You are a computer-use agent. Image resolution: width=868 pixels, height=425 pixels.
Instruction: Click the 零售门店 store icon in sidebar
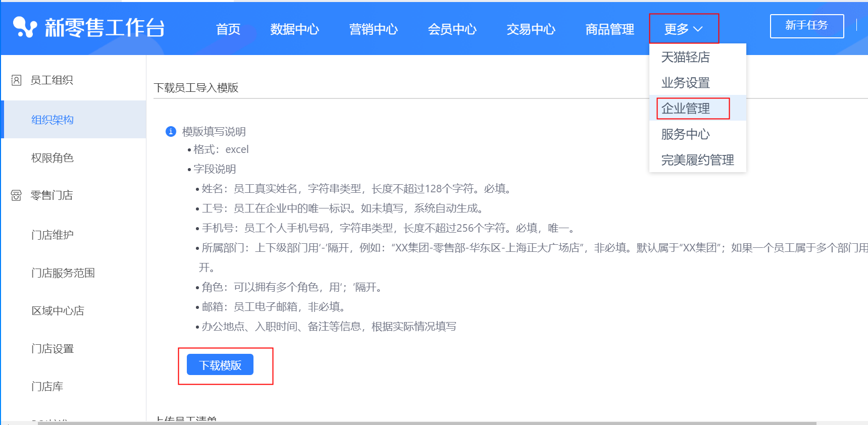pyautogui.click(x=16, y=195)
